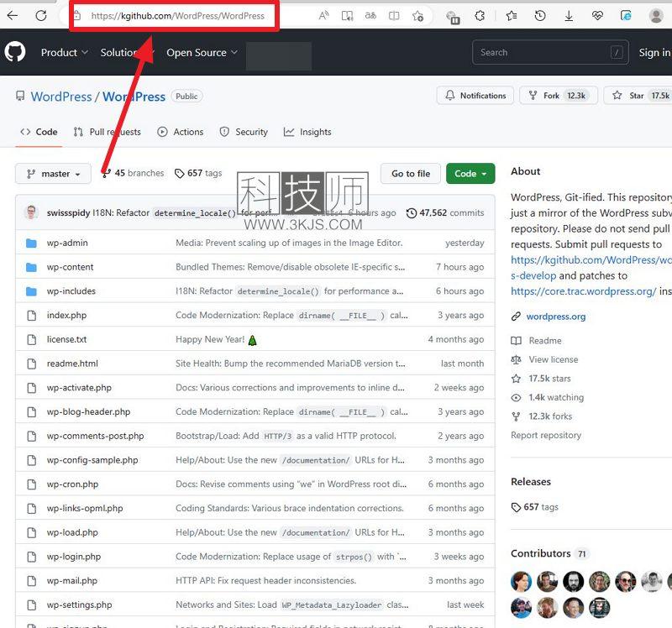Click the browser address bar URL
This screenshot has height=628, width=672.
click(177, 16)
